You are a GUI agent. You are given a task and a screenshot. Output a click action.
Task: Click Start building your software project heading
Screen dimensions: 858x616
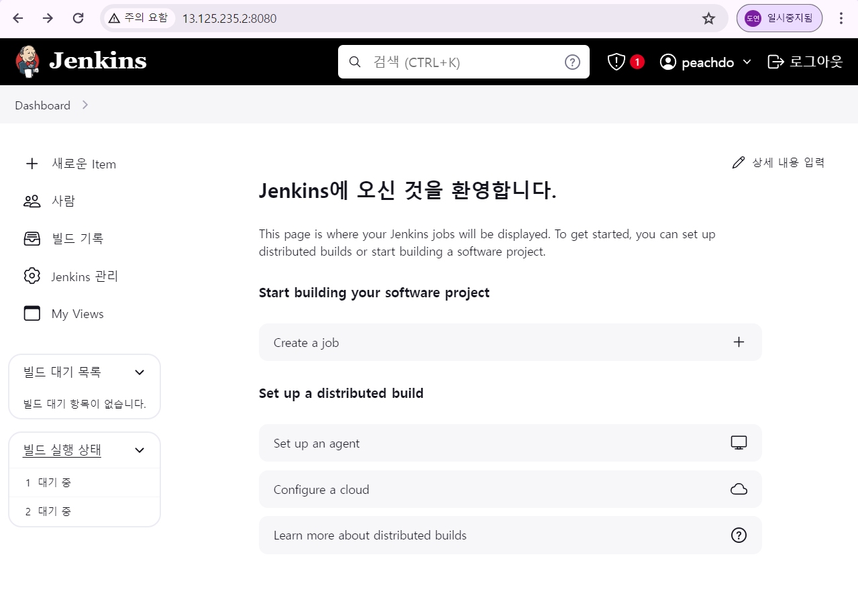click(x=374, y=293)
